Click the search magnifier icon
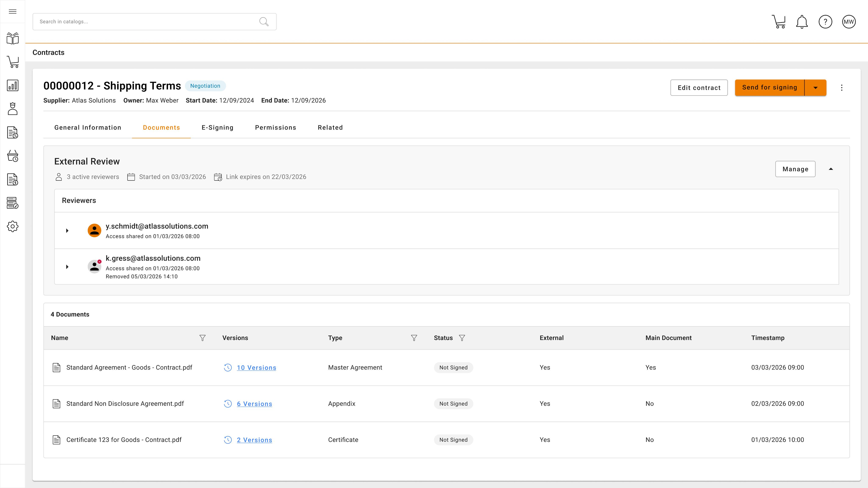 264,22
